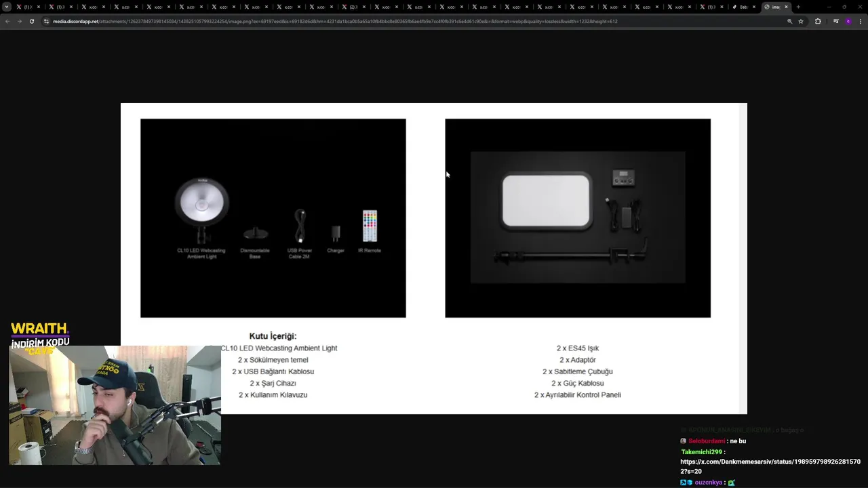
Task: Open the Chrome three-dot menu
Action: point(861,21)
